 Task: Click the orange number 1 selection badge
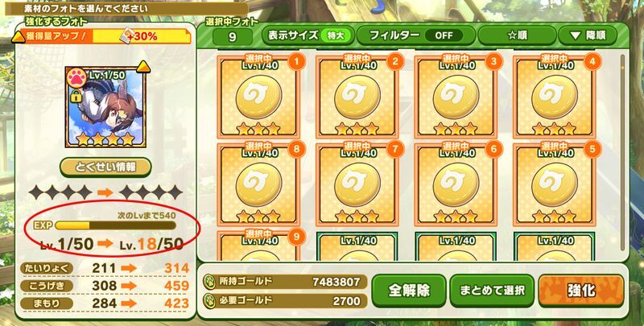pos(297,62)
